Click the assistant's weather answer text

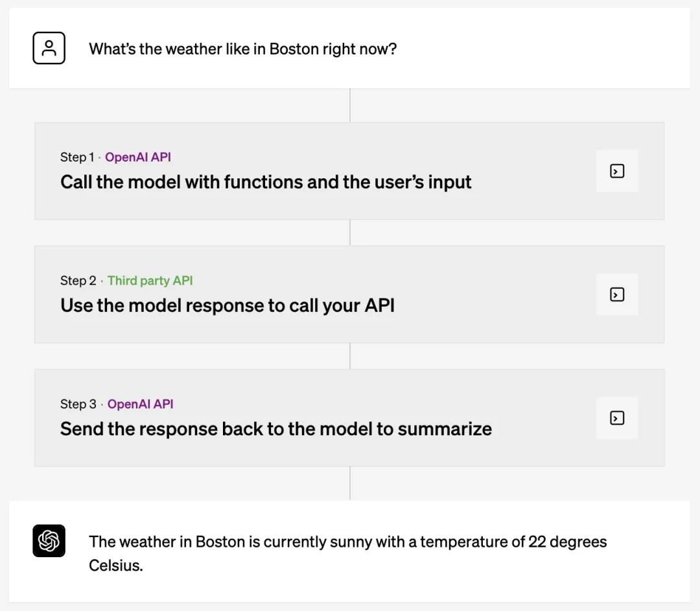348,553
